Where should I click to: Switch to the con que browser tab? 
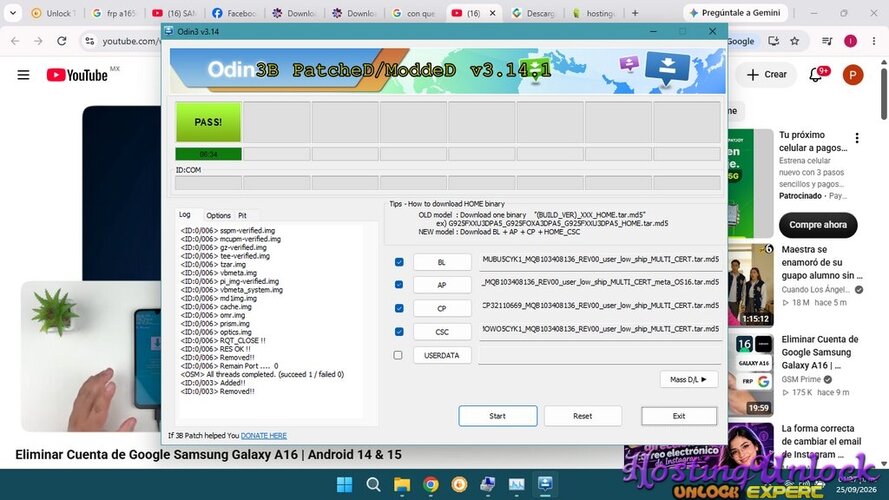(x=415, y=13)
